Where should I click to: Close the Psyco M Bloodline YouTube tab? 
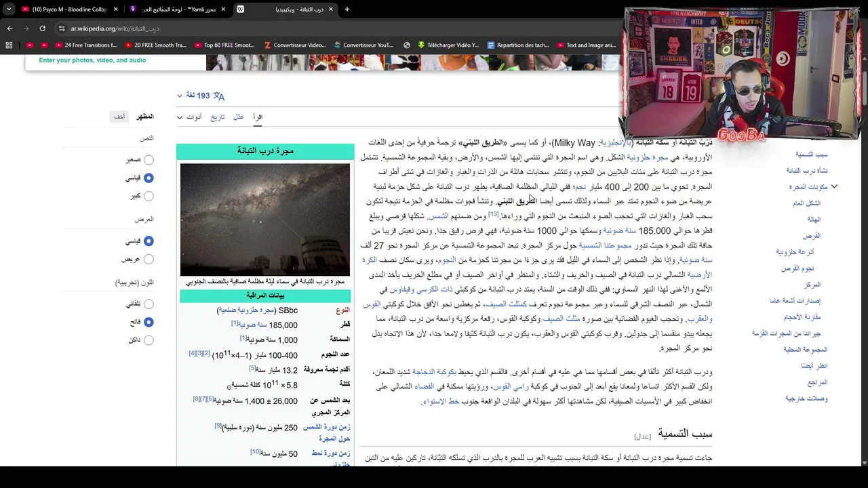[115, 9]
